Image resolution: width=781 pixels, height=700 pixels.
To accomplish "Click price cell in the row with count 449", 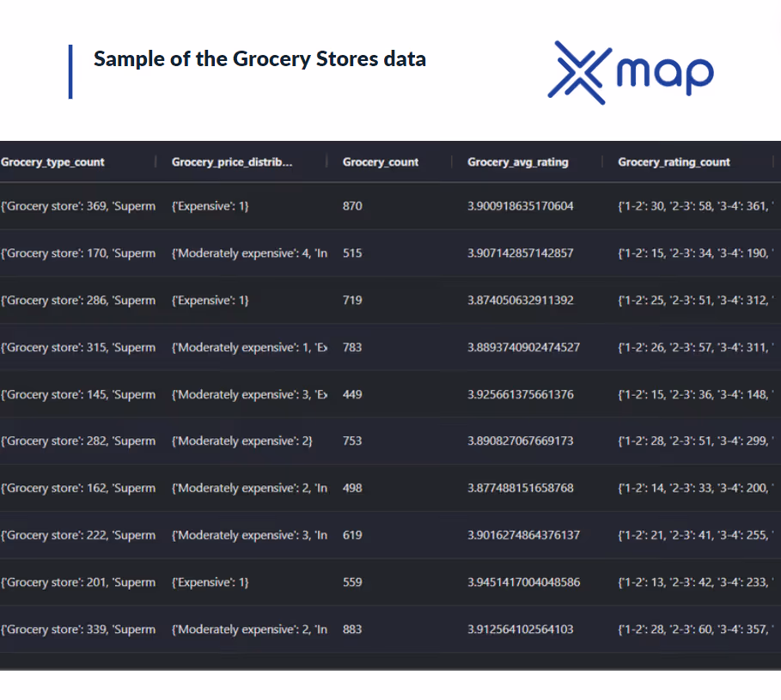I will pyautogui.click(x=249, y=394).
